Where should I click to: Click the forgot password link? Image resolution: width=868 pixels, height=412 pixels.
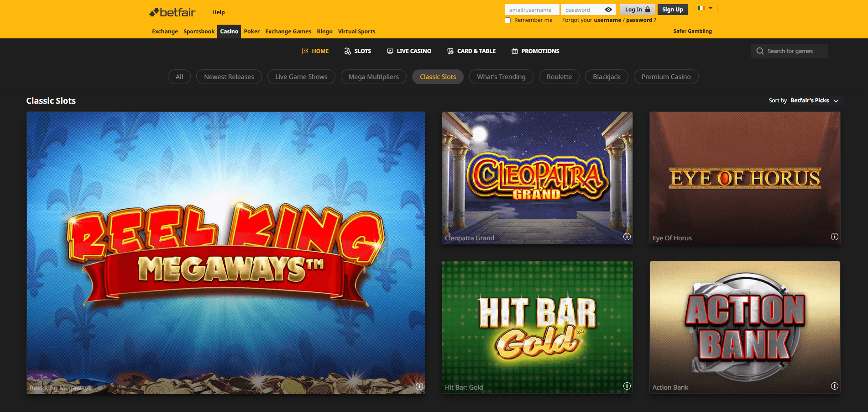pyautogui.click(x=639, y=20)
